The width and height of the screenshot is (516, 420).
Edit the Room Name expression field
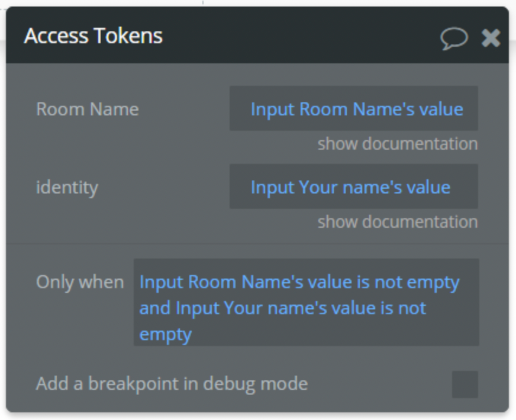pos(354,108)
